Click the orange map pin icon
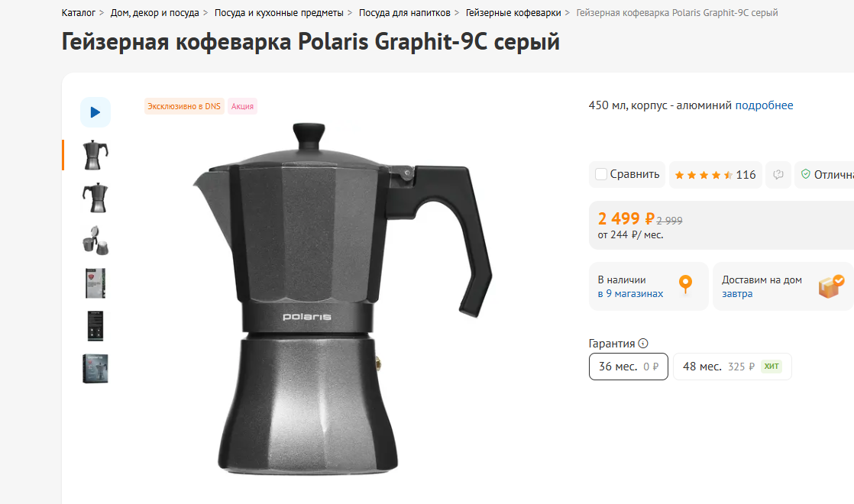This screenshot has width=854, height=504. pyautogui.click(x=686, y=285)
